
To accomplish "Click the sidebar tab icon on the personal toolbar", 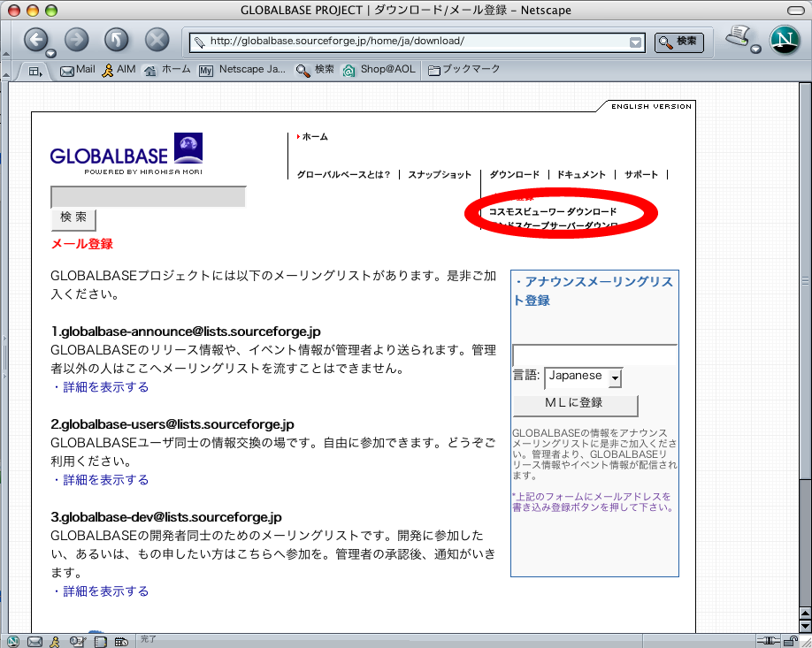I will [35, 71].
